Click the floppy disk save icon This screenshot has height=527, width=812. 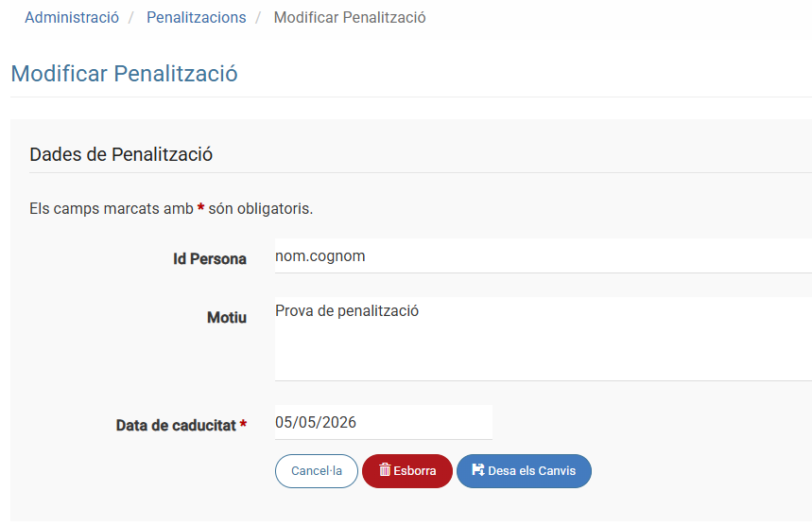pyautogui.click(x=477, y=470)
